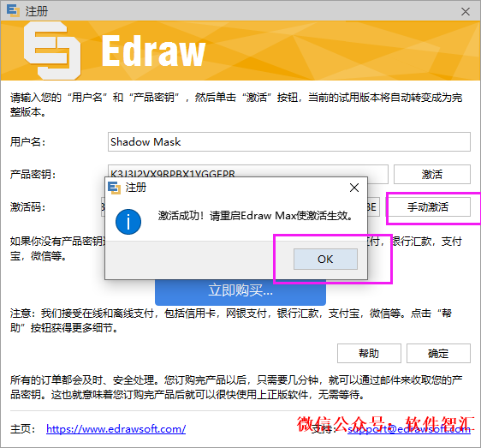The width and height of the screenshot is (481, 448).
Task: Close the main 注册 window
Action: coord(466,12)
